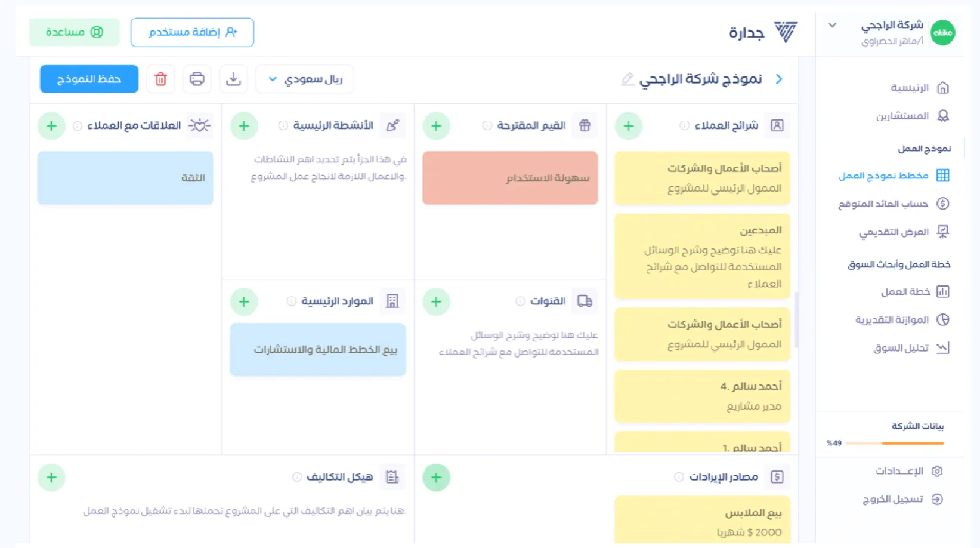This screenshot has width=980, height=548.
Task: Expand the شركة الراجحي account menu
Action: click(832, 26)
